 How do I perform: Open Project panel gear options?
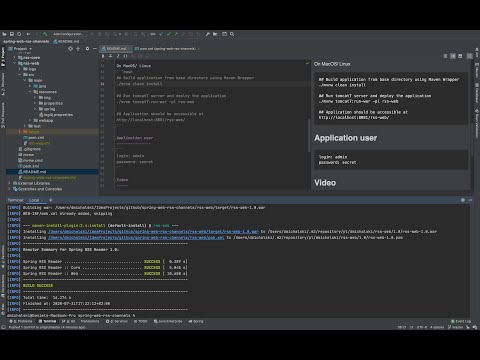pos(87,49)
